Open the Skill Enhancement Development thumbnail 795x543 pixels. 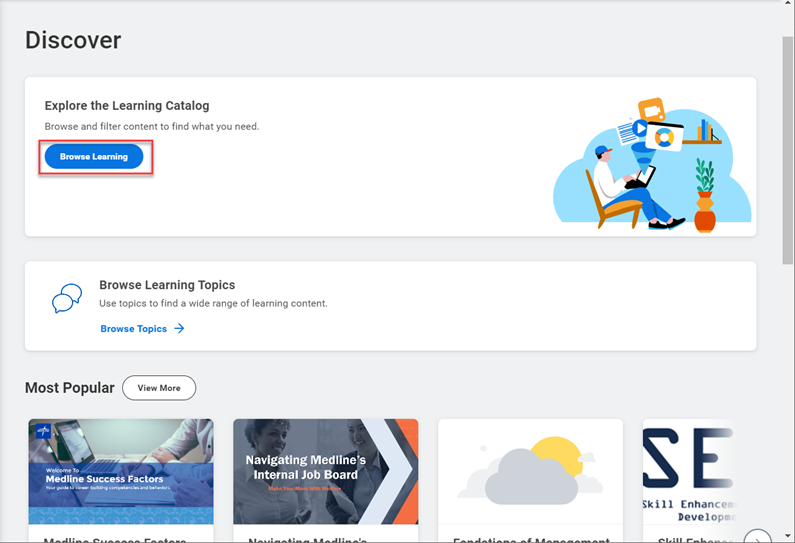(x=690, y=471)
